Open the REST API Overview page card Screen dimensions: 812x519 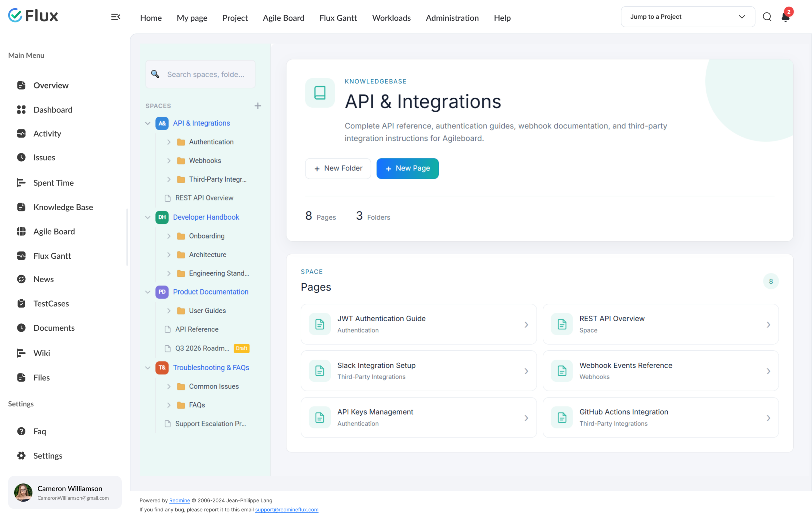[660, 324]
